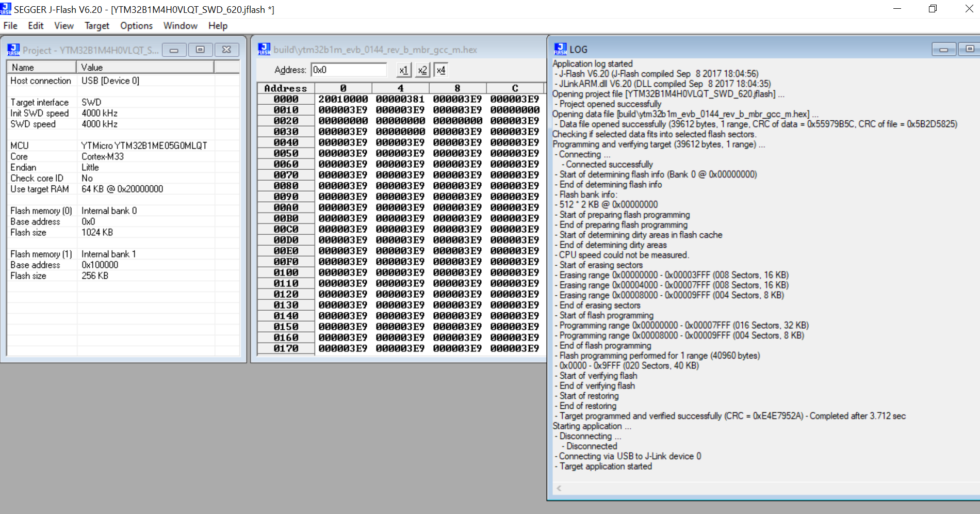Select the Host connection row
This screenshot has width=980, height=514.
click(123, 81)
